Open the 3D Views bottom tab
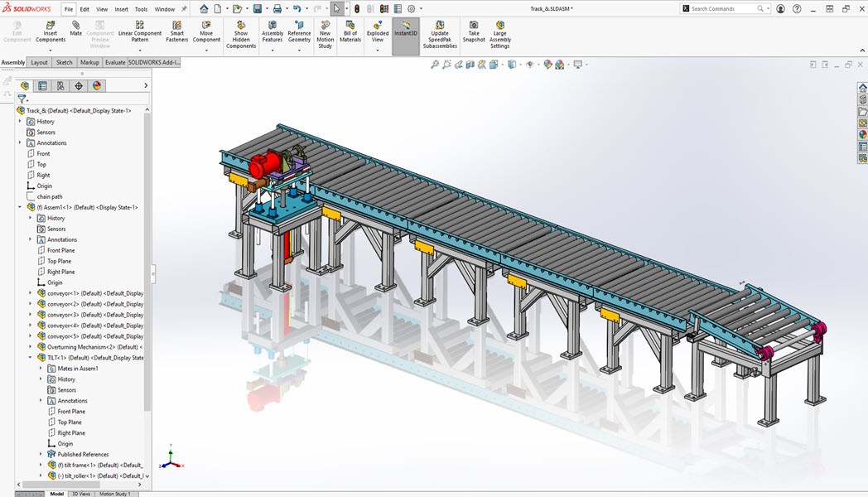Image resolution: width=868 pixels, height=497 pixels. tap(81, 494)
